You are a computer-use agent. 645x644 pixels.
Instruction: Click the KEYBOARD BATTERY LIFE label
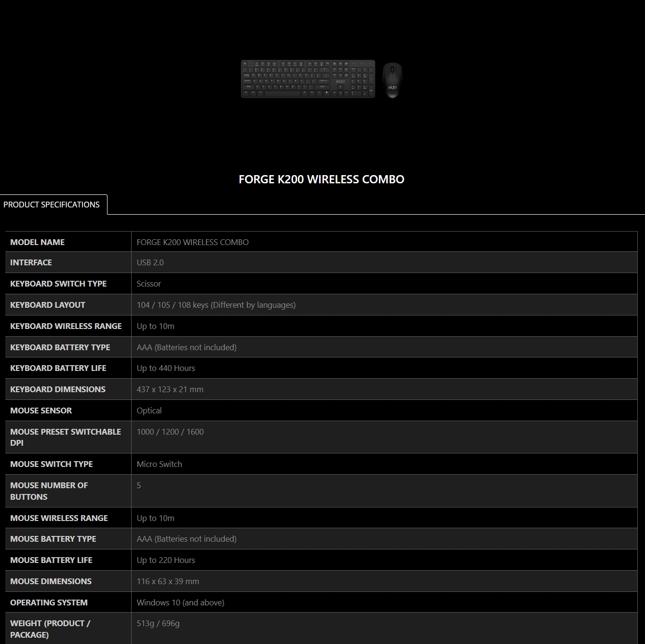click(58, 368)
